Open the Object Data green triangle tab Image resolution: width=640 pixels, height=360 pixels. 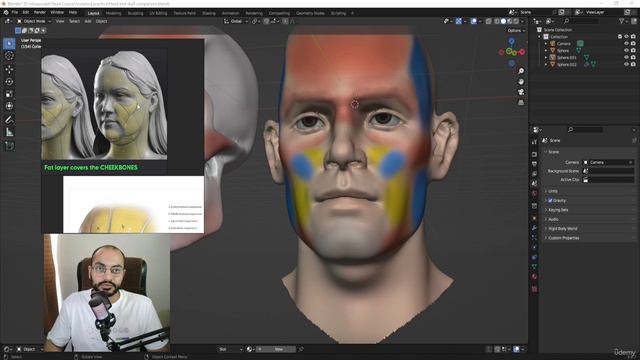click(534, 267)
